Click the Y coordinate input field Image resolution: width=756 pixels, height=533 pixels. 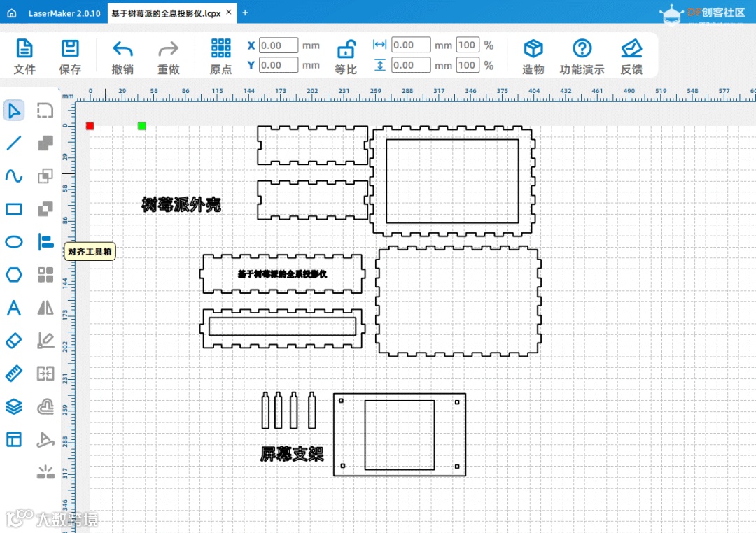(279, 65)
